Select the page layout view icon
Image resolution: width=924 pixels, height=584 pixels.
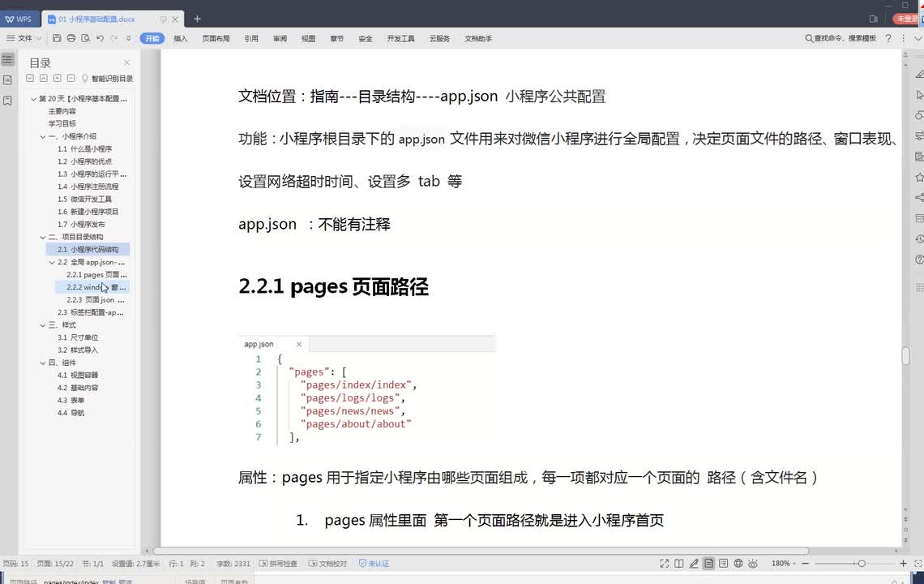[708, 564]
